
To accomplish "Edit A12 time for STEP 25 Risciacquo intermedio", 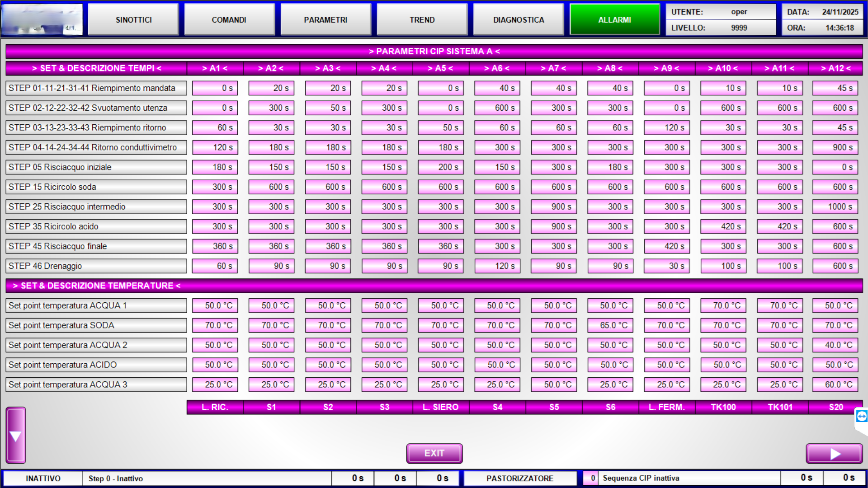I will point(835,206).
